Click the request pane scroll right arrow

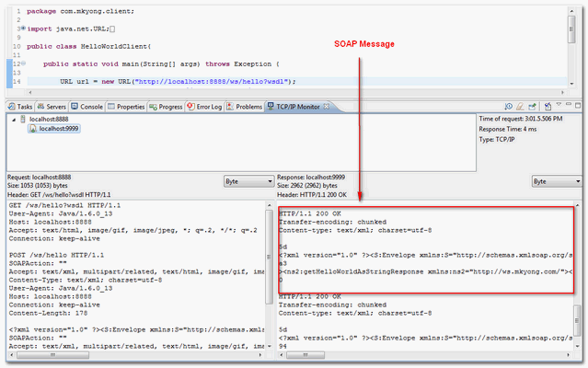[x=260, y=354]
